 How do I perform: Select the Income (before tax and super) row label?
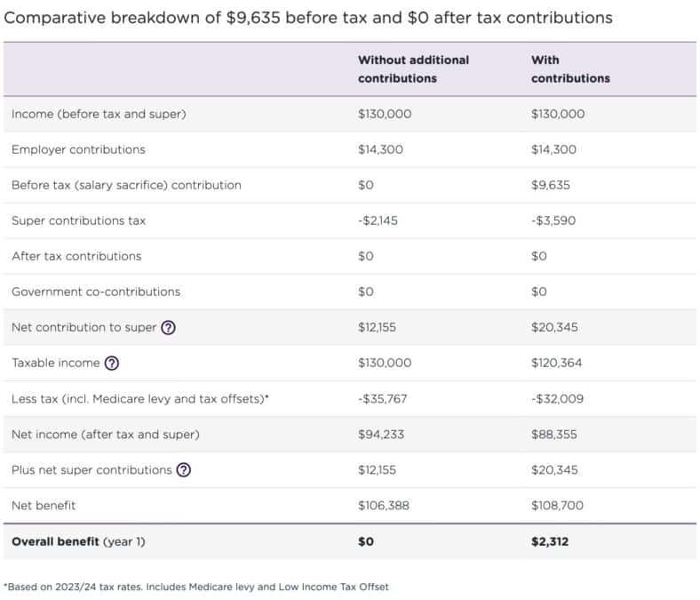pyautogui.click(x=99, y=114)
